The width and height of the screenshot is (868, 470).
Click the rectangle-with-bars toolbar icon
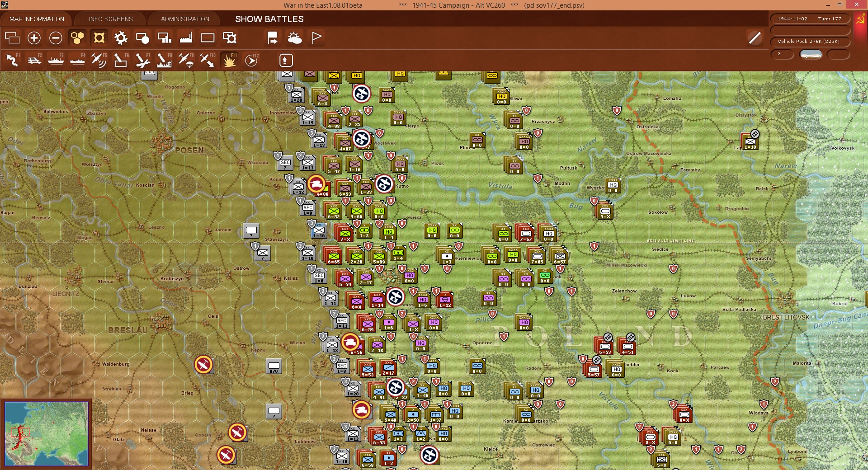tap(164, 38)
